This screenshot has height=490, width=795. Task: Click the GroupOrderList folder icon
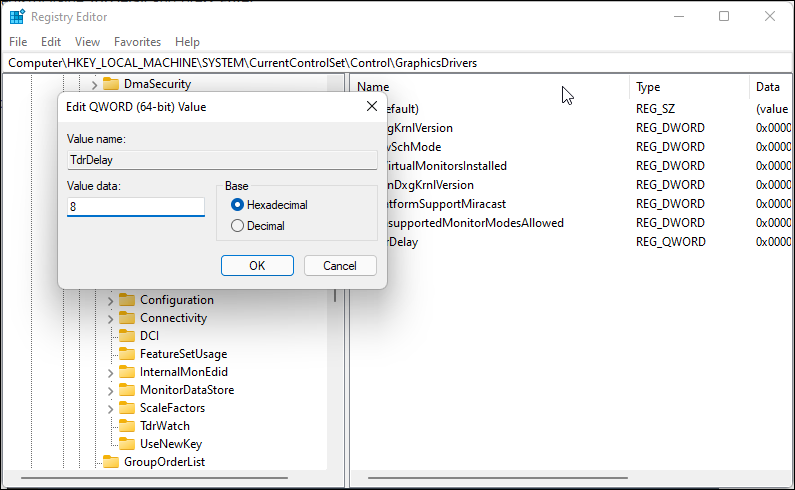click(x=111, y=462)
